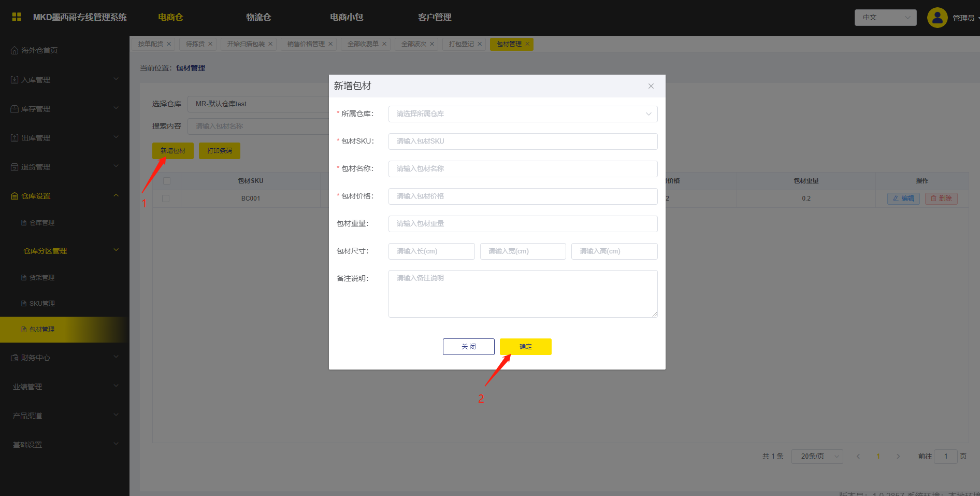Image resolution: width=980 pixels, height=496 pixels.
Task: Click the 关闭 button in dialog
Action: (468, 347)
